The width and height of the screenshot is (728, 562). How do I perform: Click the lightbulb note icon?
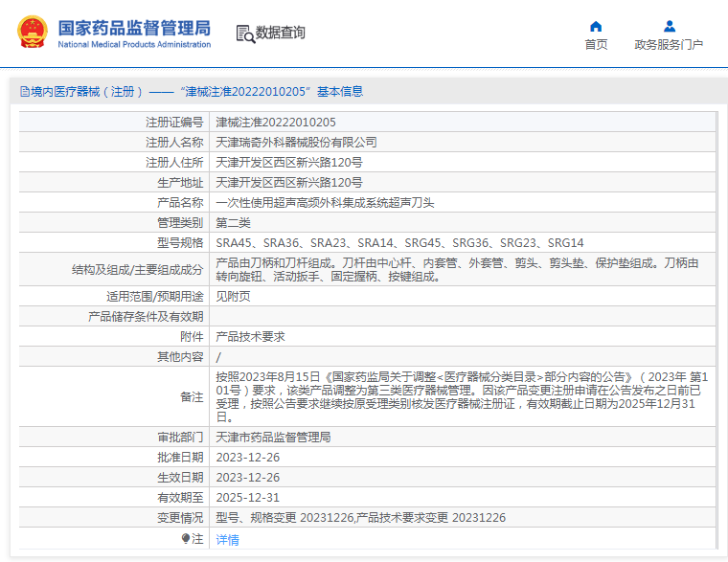coord(186,538)
